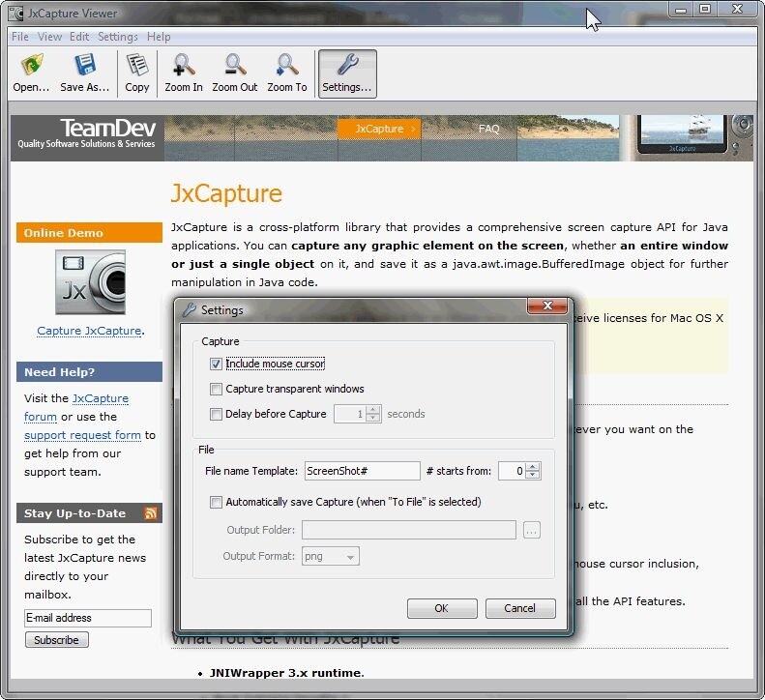Click the wrench icon in Settings dialog title
This screenshot has width=765, height=700.
pos(190,309)
